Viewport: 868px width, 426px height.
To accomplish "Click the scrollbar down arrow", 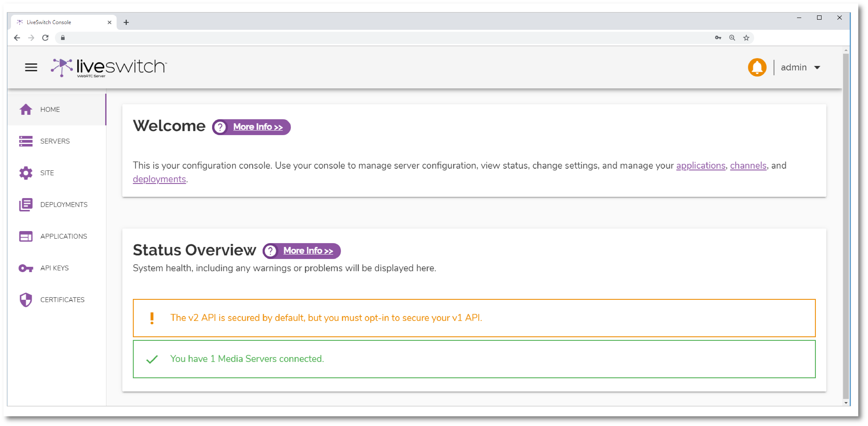I will pyautogui.click(x=846, y=403).
